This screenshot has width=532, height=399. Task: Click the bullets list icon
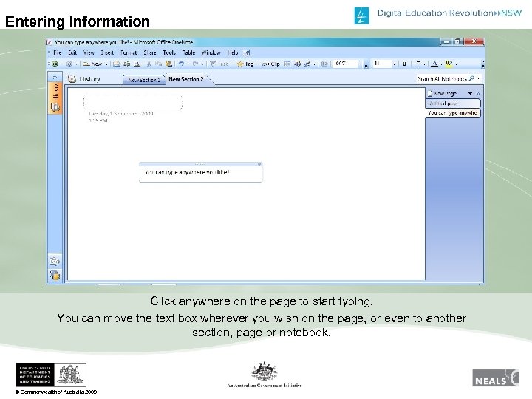[417, 64]
